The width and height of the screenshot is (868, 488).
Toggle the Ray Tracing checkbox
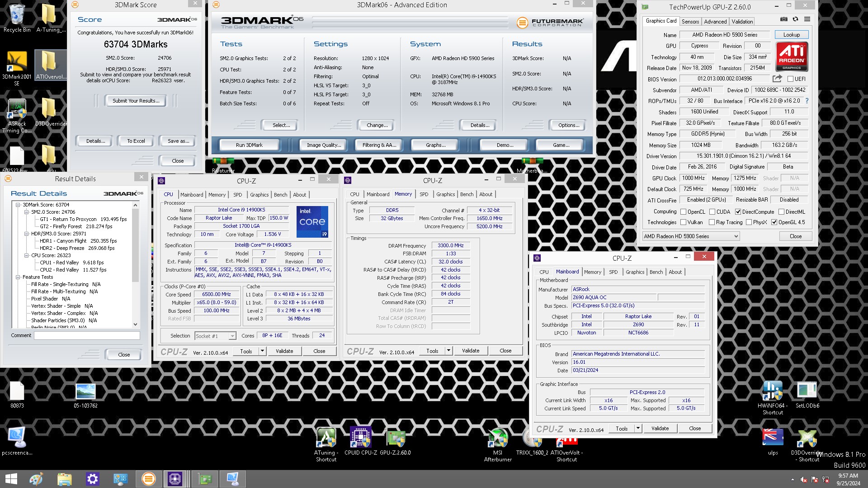tap(712, 222)
